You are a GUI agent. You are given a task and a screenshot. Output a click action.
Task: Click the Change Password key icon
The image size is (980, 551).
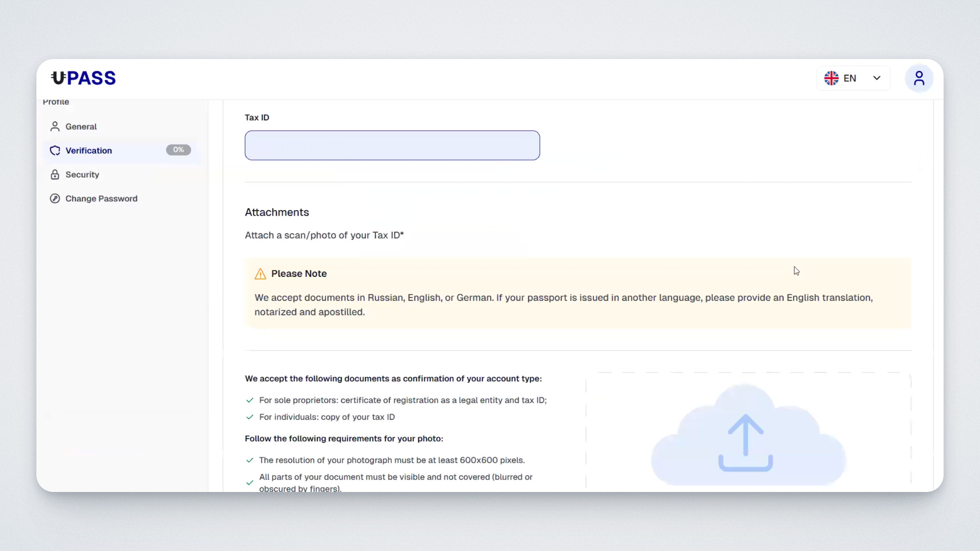tap(55, 198)
